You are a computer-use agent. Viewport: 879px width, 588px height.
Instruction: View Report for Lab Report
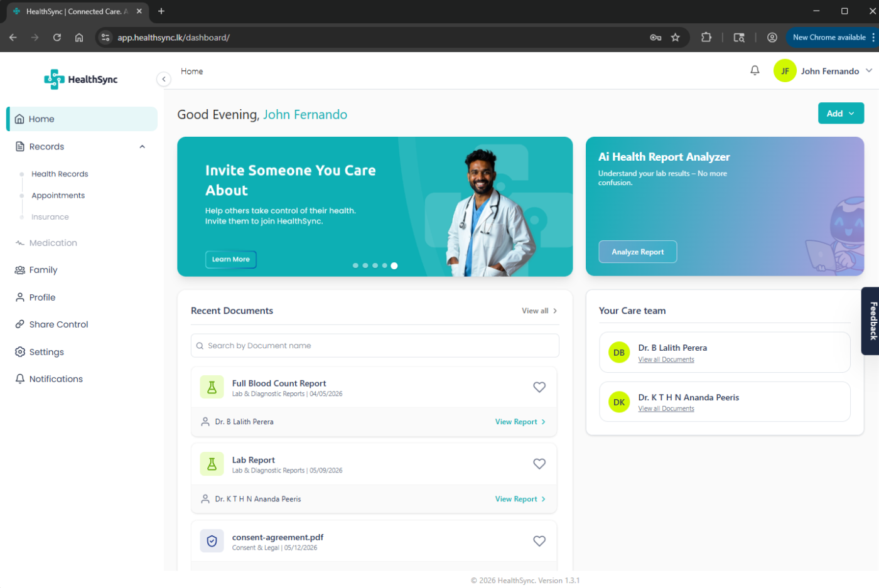[520, 499]
